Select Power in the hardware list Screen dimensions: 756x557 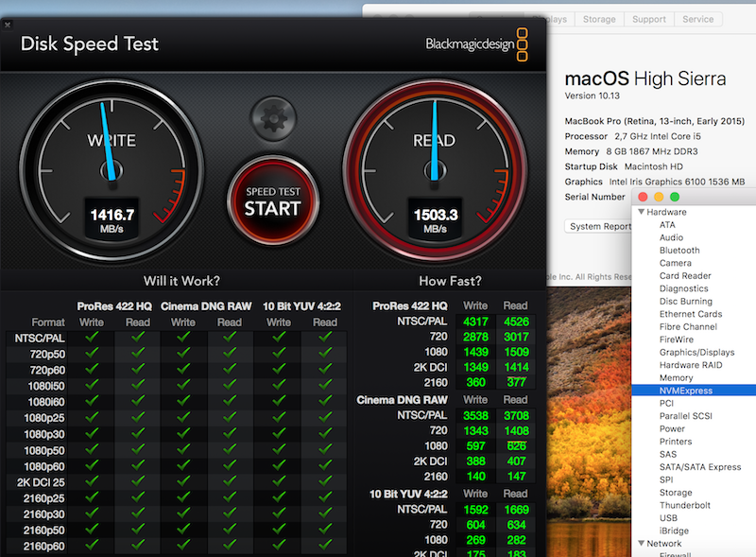click(x=672, y=428)
